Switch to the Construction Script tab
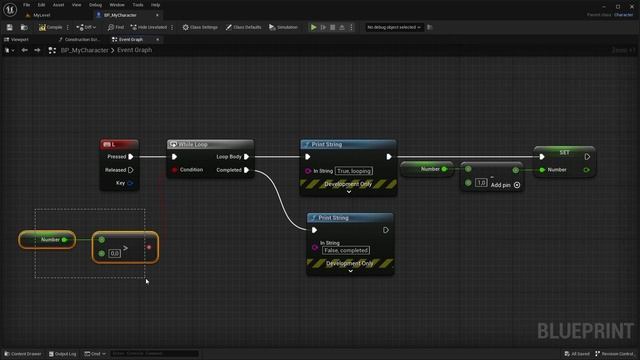The height and width of the screenshot is (360, 640). (x=80, y=40)
